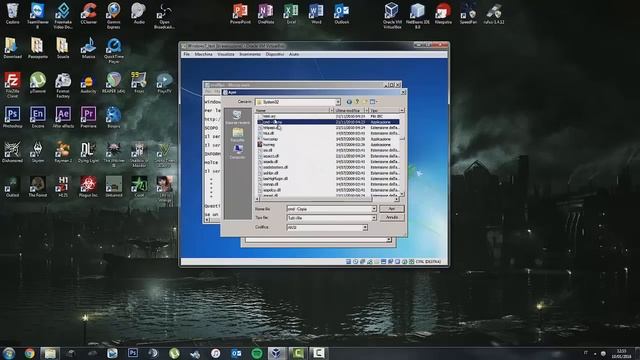Launch Excel from the desktop
Viewport: 640px width, 360px height.
(x=291, y=14)
